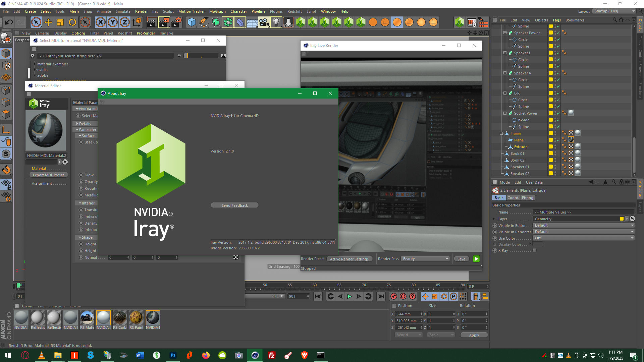Click MDL search string input field
This screenshot has width=644, height=362.
coord(105,56)
